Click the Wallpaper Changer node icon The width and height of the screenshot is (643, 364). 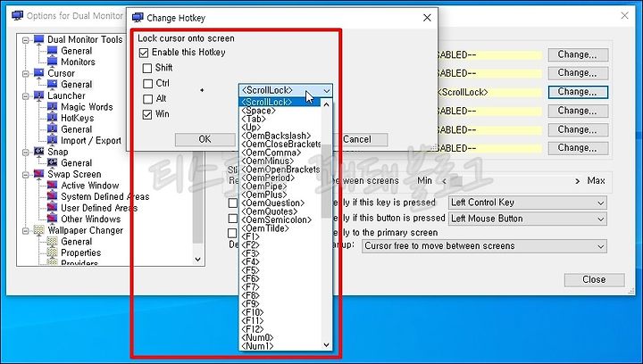[x=39, y=230]
